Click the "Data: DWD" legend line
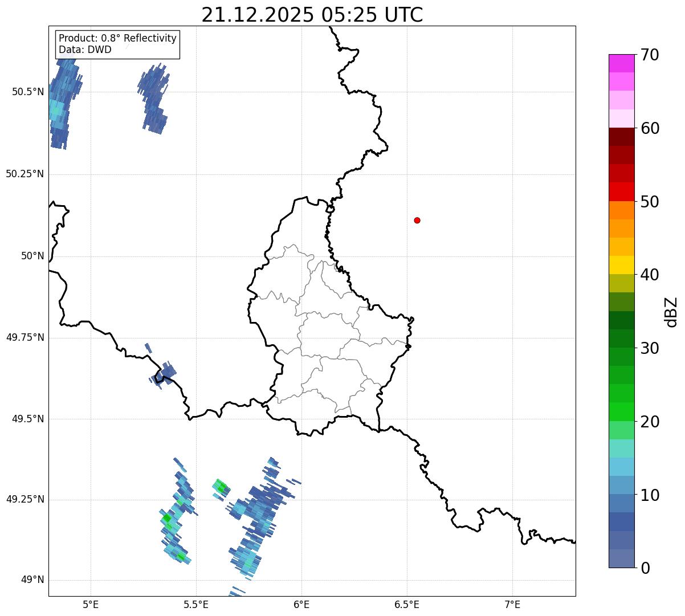This screenshot has height=616, width=685. click(85, 50)
